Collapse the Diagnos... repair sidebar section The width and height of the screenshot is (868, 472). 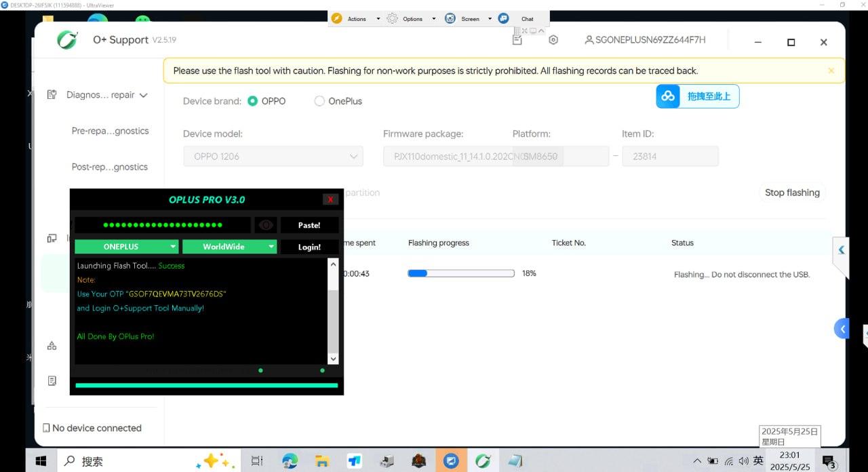click(x=143, y=96)
